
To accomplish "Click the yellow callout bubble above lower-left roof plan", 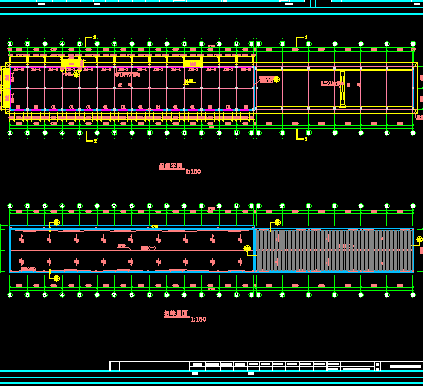I will [x=57, y=222].
